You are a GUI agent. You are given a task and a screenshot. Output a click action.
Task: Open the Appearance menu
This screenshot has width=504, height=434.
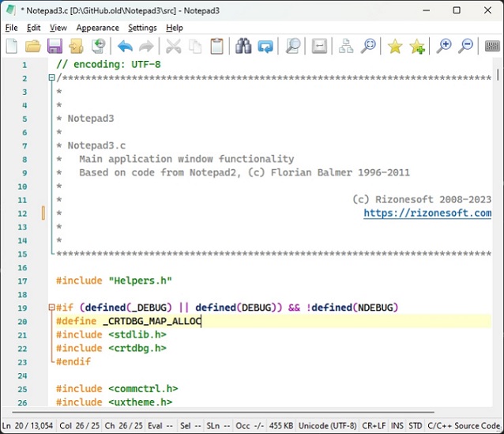pyautogui.click(x=98, y=28)
